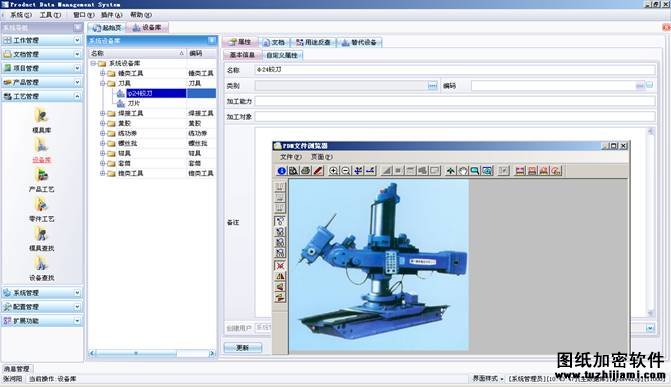Open the 模具库 icon in the sidebar
The width and height of the screenshot is (671, 387).
click(41, 116)
